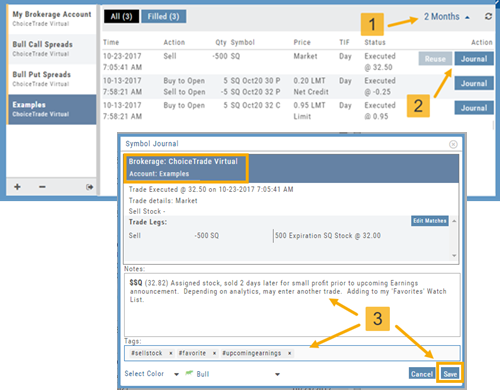
Task: Click the Time column header
Action: 111,42
